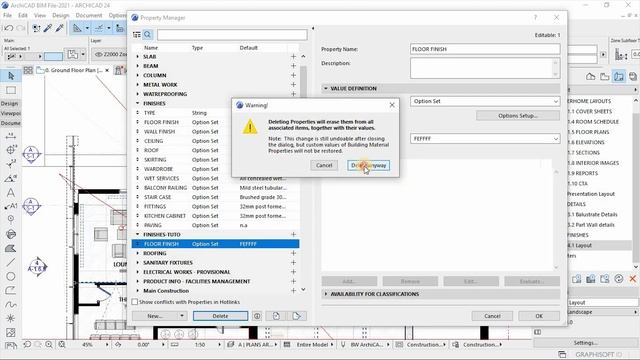
Task: Click the Inject Parameters syringe icon
Action: point(60,28)
